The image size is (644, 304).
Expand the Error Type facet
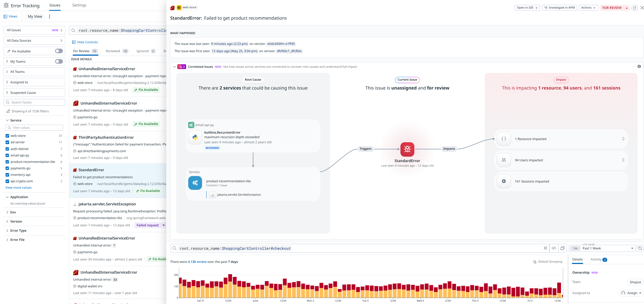(18, 231)
